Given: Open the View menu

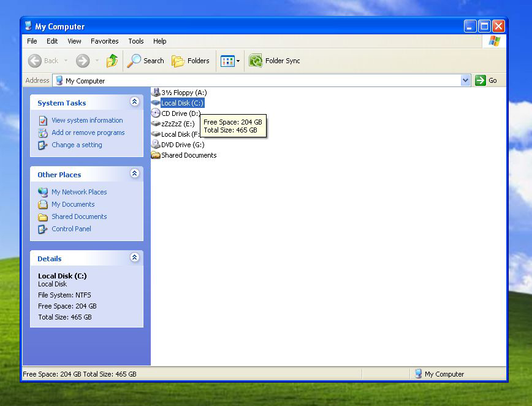Looking at the screenshot, I should 74,41.
